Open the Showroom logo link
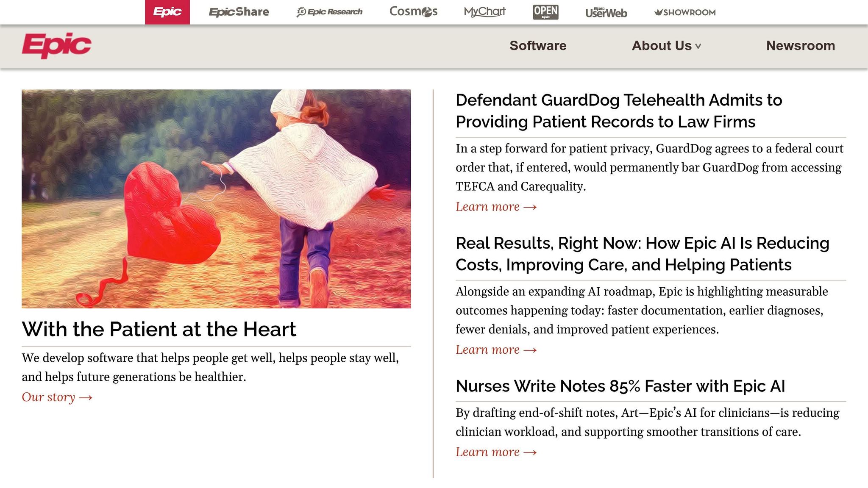Viewport: 868px width, 488px height. [x=685, y=12]
